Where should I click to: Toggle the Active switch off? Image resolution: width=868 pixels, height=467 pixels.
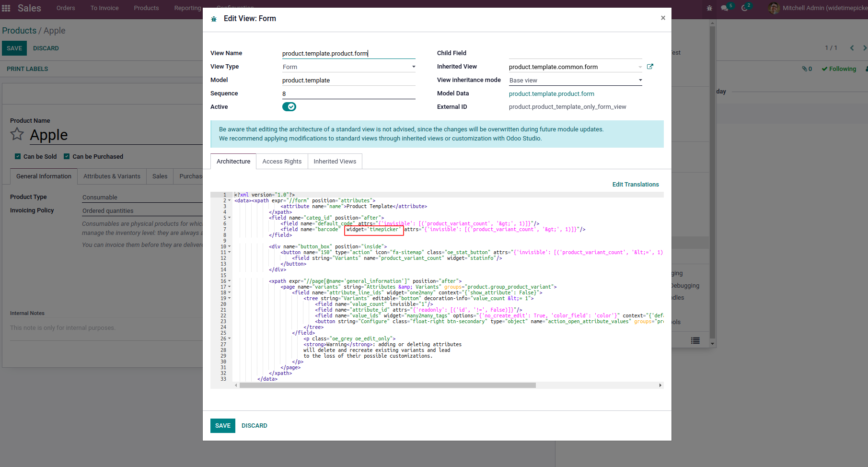coord(289,107)
